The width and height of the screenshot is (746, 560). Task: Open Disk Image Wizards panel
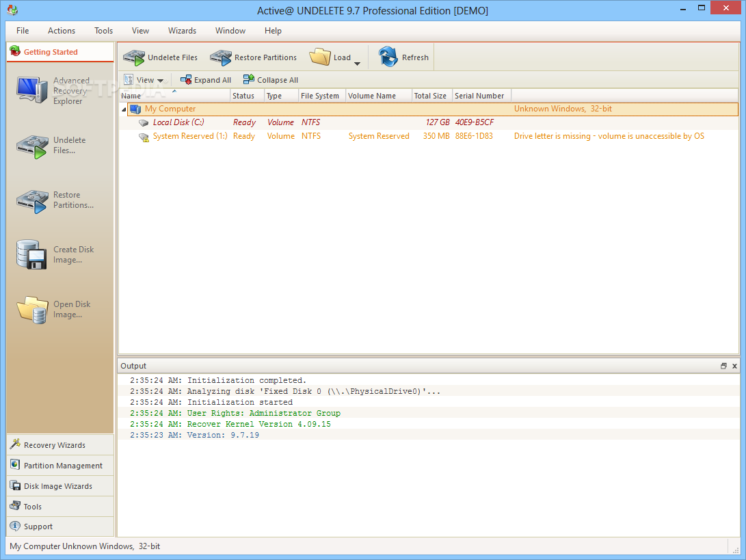coord(60,485)
